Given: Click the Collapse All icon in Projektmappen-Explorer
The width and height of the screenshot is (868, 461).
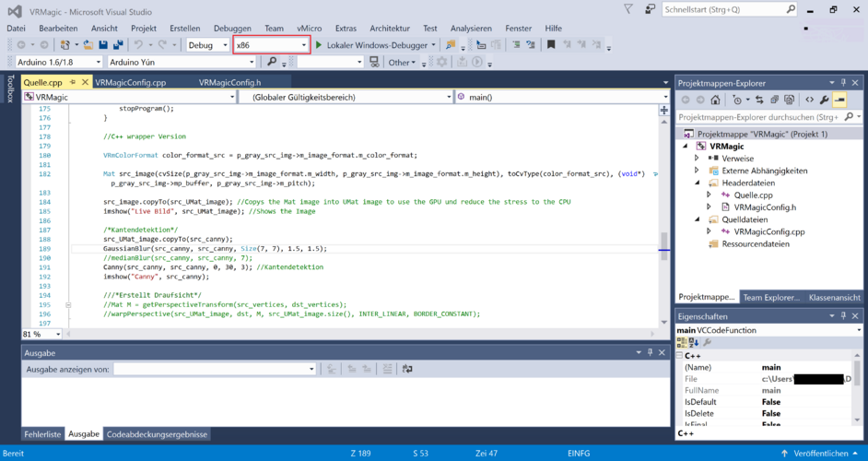Looking at the screenshot, I should [775, 100].
